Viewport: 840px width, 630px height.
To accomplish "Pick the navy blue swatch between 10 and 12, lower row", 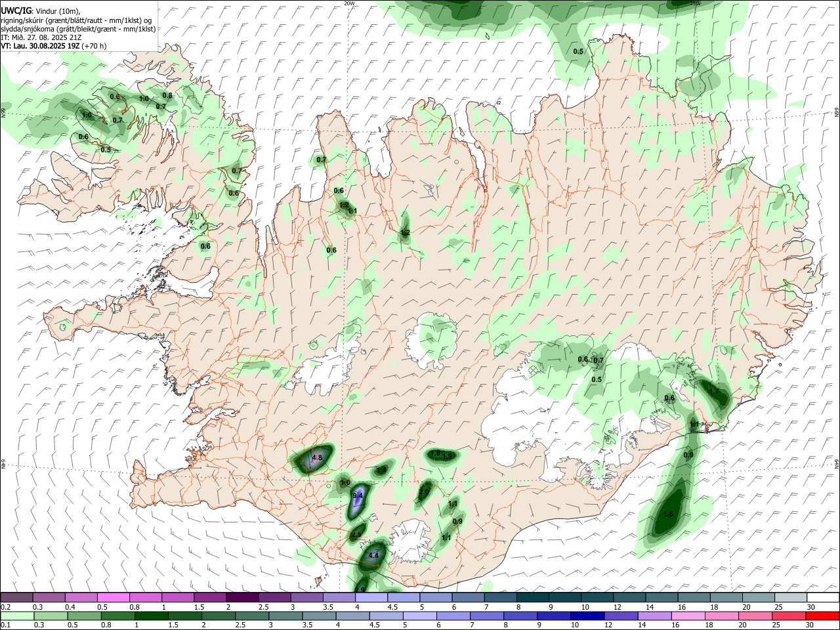I will tap(587, 616).
